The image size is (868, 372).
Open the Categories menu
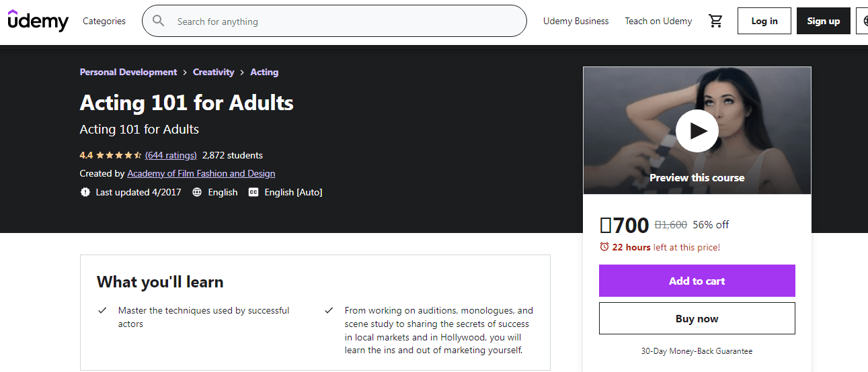point(104,21)
